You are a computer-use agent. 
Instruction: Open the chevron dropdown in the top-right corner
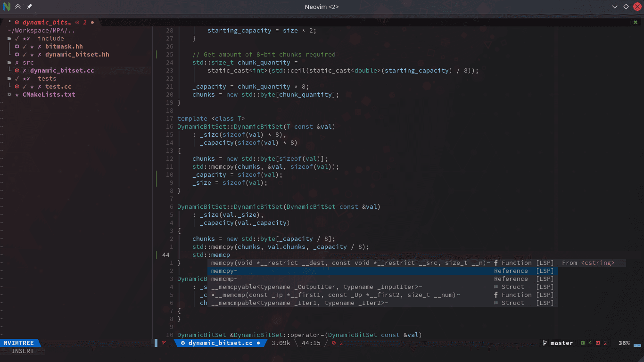(x=614, y=7)
